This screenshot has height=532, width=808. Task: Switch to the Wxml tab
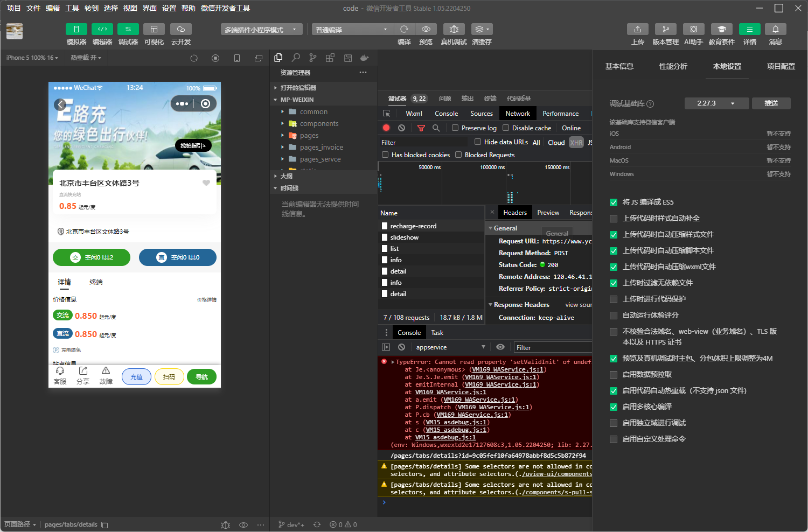pyautogui.click(x=414, y=114)
